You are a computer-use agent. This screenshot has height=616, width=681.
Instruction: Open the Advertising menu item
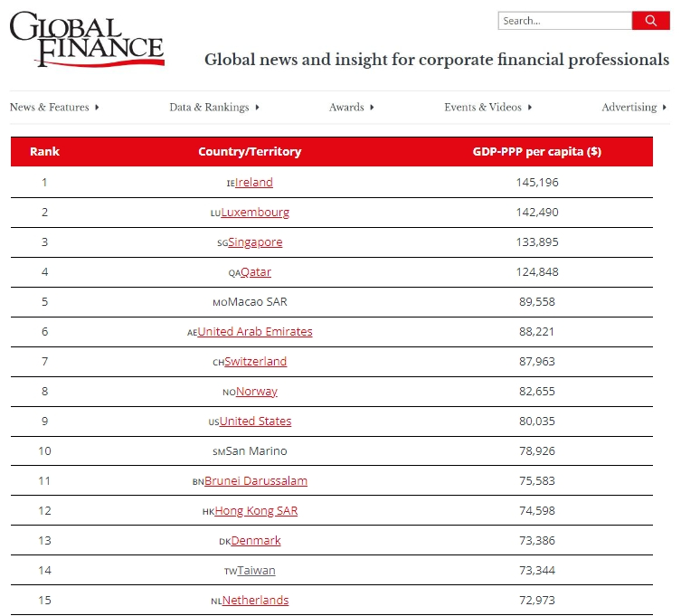click(629, 108)
